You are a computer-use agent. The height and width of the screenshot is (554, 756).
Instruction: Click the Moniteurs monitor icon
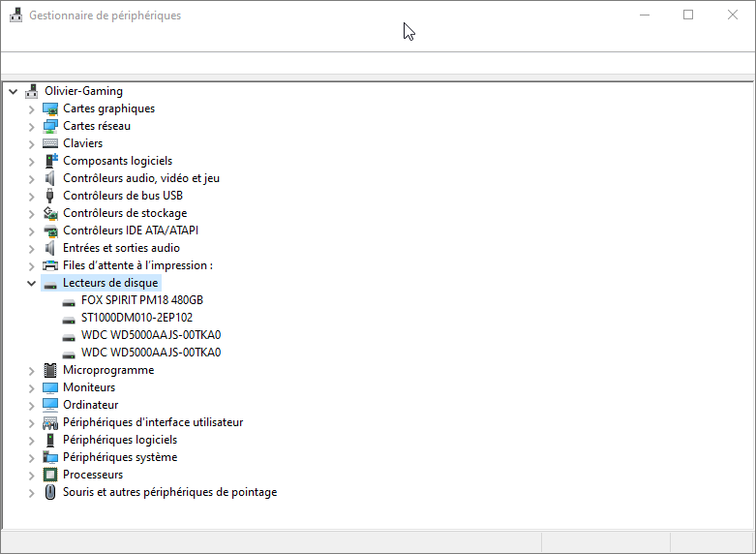pyautogui.click(x=50, y=387)
